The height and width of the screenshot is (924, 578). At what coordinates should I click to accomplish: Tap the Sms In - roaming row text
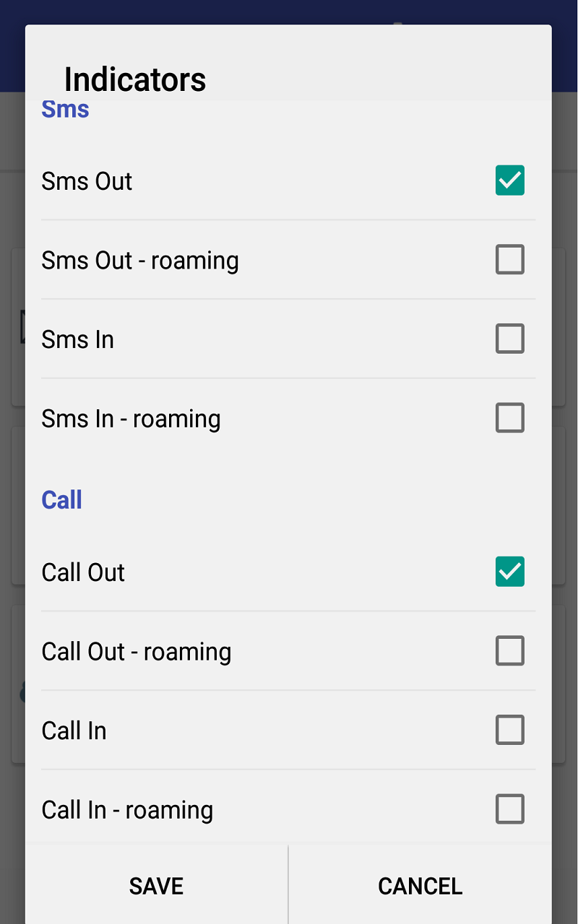click(x=131, y=419)
